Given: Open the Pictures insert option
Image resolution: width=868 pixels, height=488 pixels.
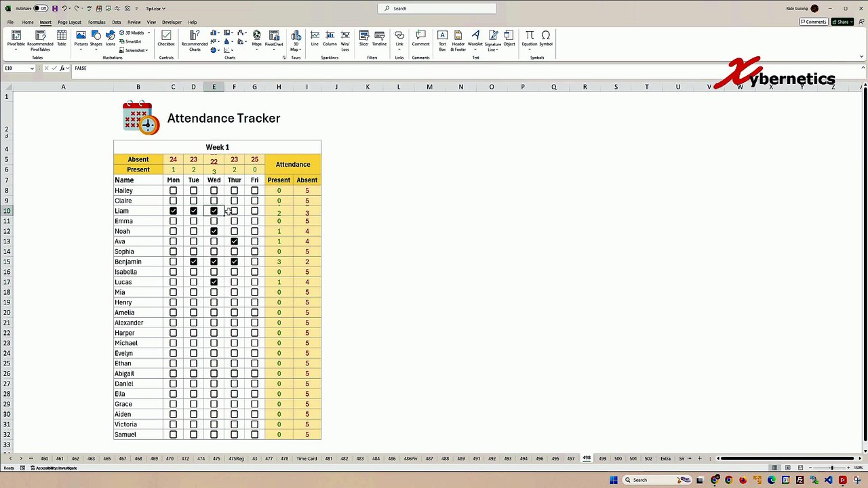Looking at the screenshot, I should (81, 39).
